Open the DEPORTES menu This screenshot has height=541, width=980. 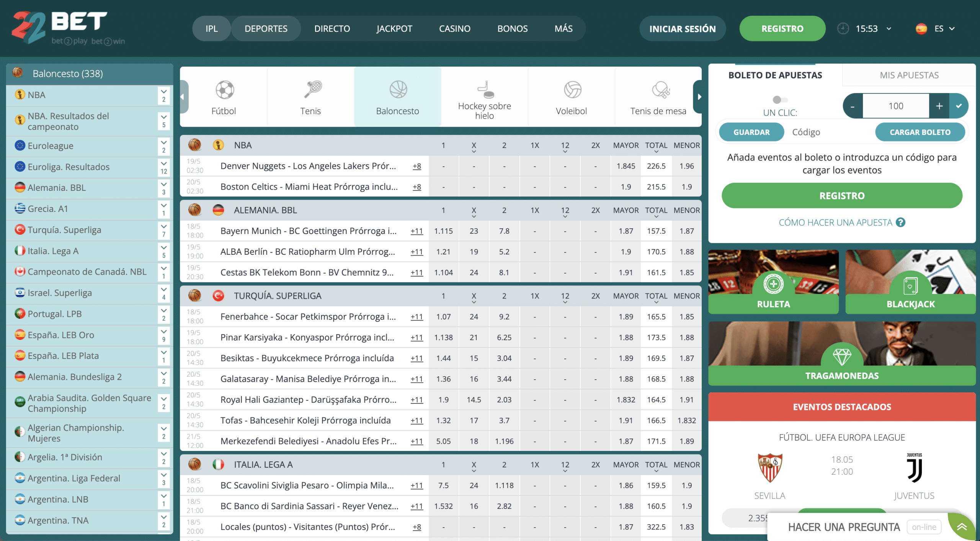point(266,28)
